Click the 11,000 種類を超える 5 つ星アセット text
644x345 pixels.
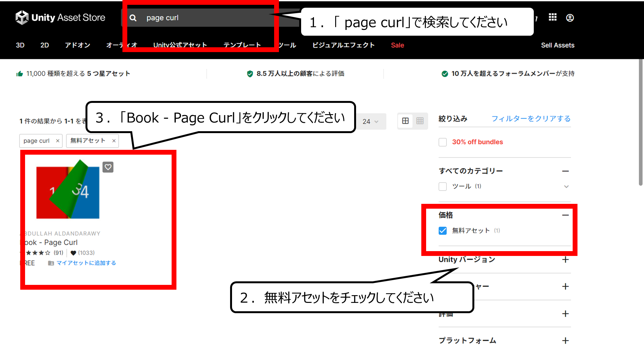(x=78, y=74)
